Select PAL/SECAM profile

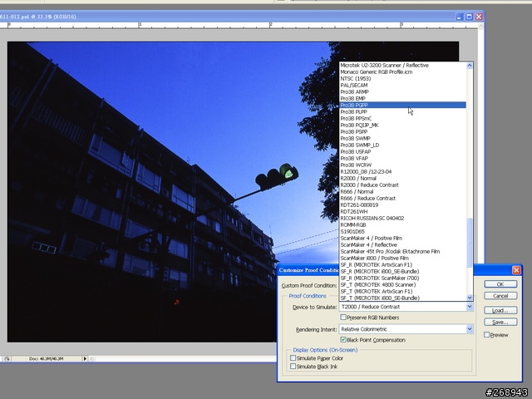tap(402, 85)
